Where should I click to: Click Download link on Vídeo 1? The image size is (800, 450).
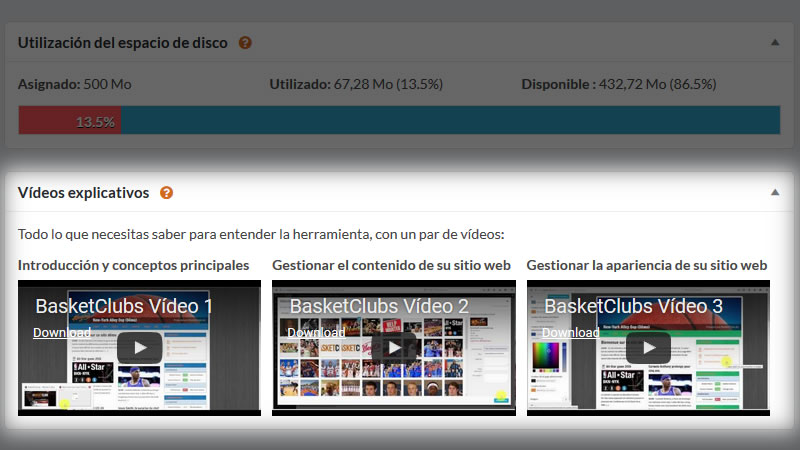click(x=62, y=333)
